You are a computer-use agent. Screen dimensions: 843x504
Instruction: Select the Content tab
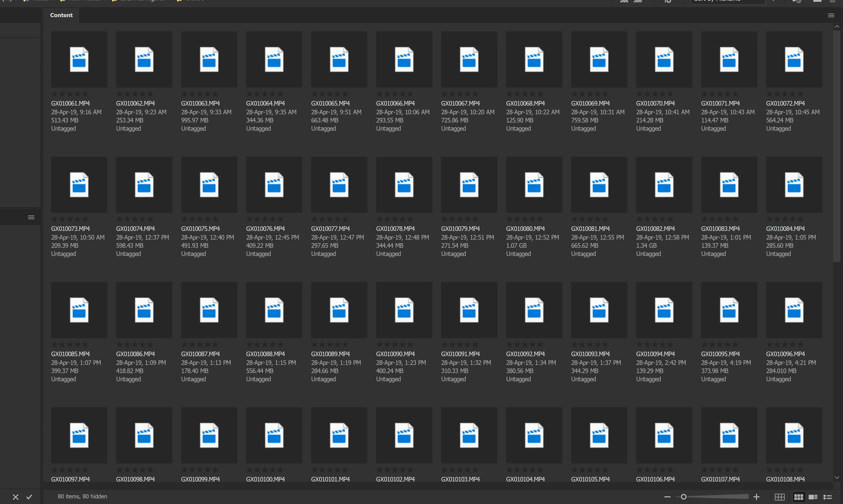click(x=61, y=15)
